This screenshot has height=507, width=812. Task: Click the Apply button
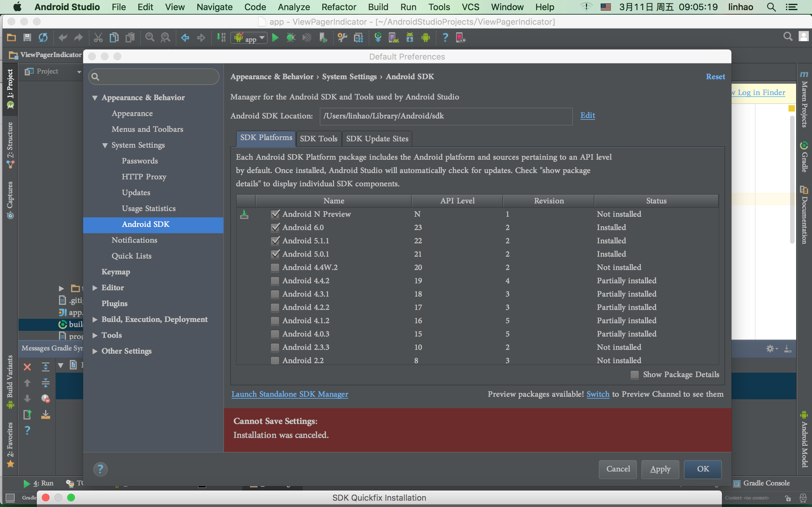660,469
